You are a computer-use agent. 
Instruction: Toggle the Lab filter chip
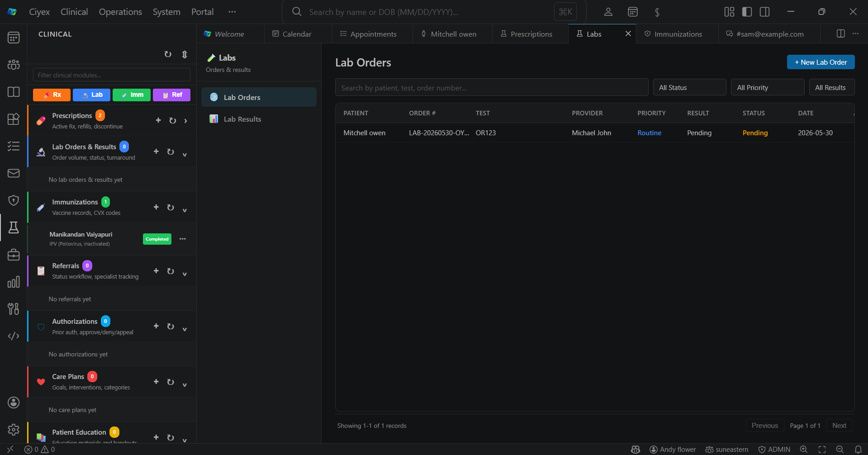point(91,95)
